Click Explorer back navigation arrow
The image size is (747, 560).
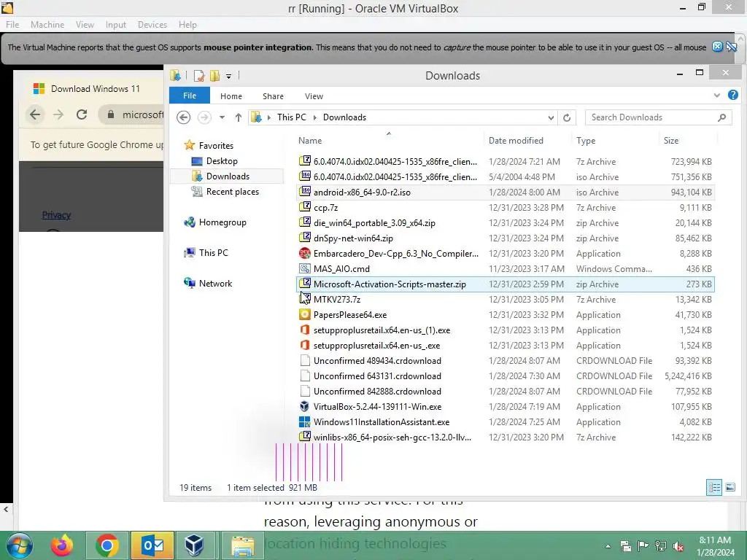tap(183, 117)
